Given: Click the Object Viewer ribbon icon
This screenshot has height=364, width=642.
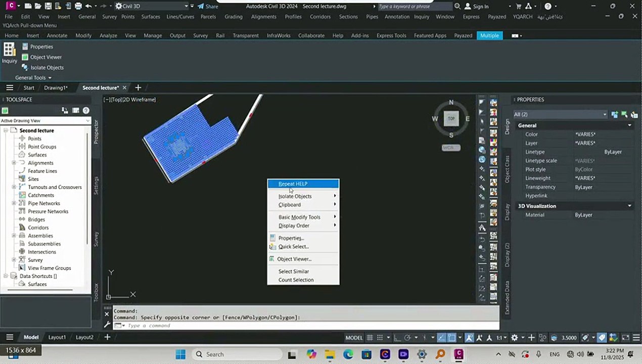Looking at the screenshot, I should [x=25, y=57].
